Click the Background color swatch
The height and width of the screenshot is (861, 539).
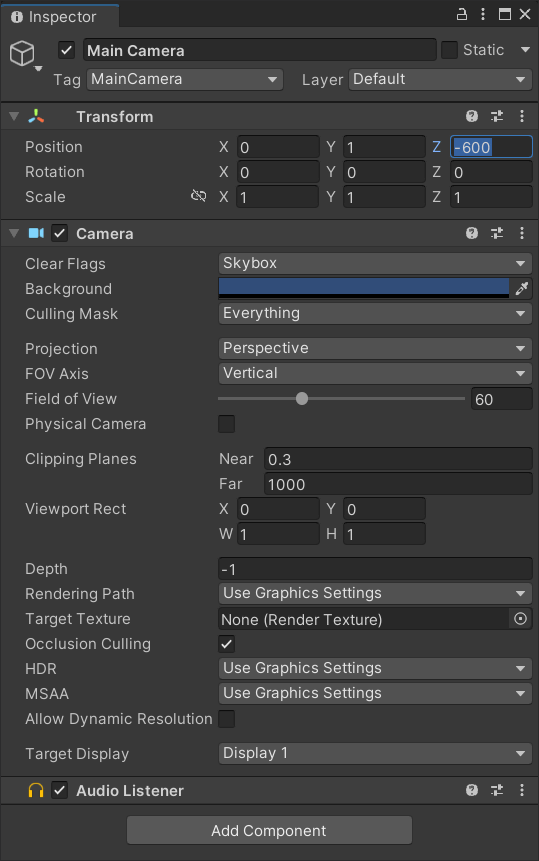pyautogui.click(x=363, y=288)
